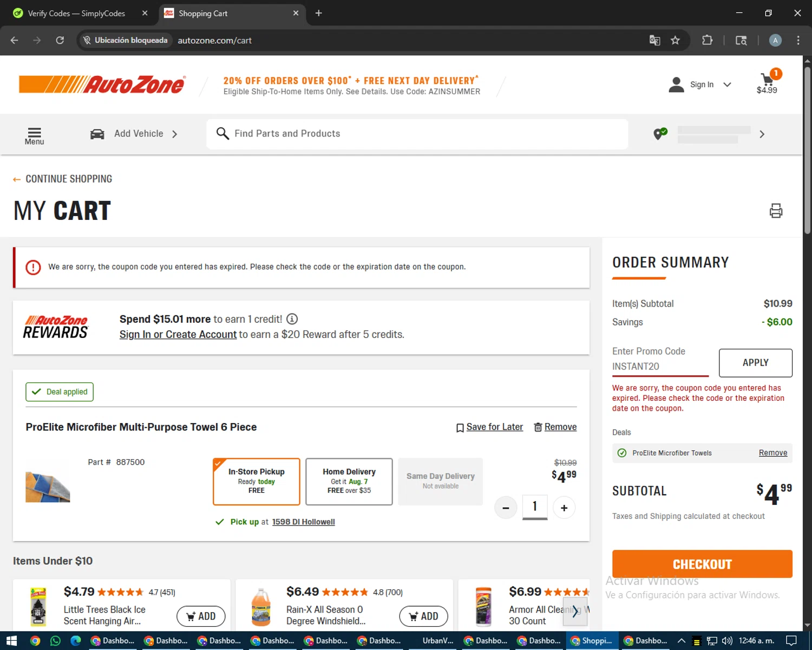Select Same Day Delivery option

pos(441,482)
